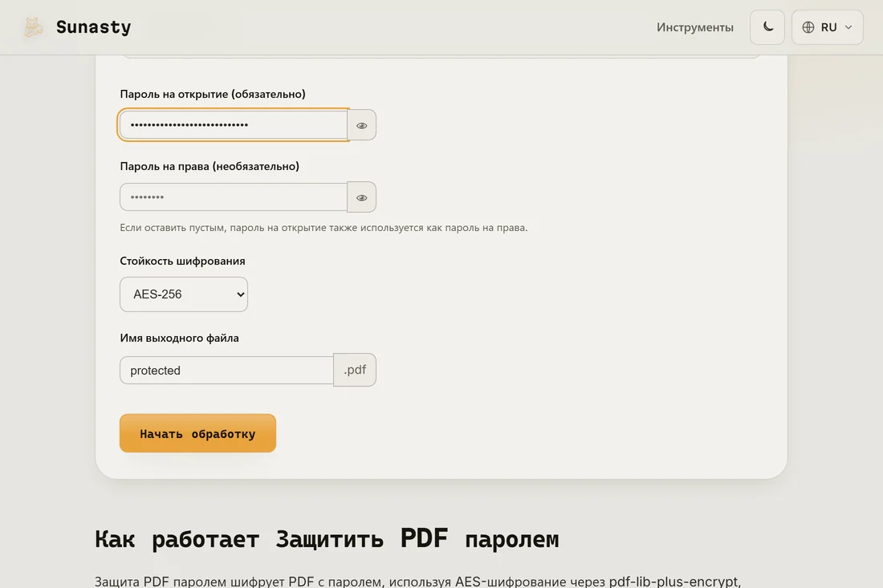Click the label 'Пароль на права (необязательно)'
Screen dimensions: 883x588
210,166
